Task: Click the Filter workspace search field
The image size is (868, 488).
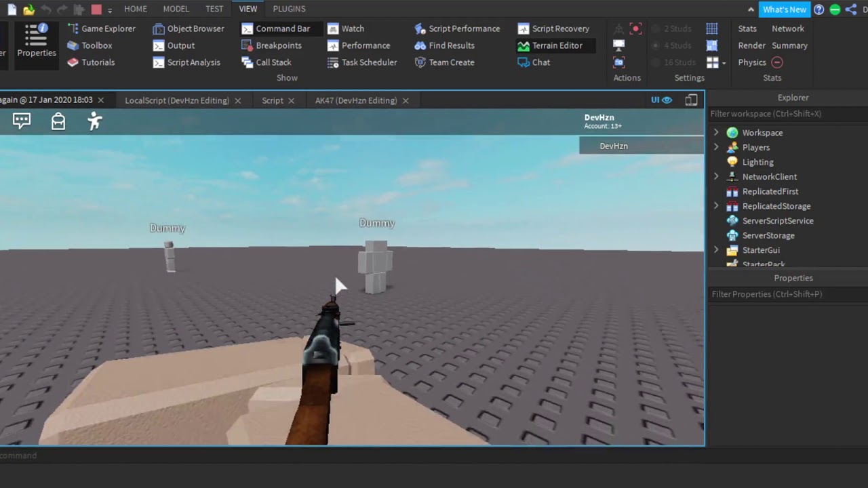Action: [788, 114]
